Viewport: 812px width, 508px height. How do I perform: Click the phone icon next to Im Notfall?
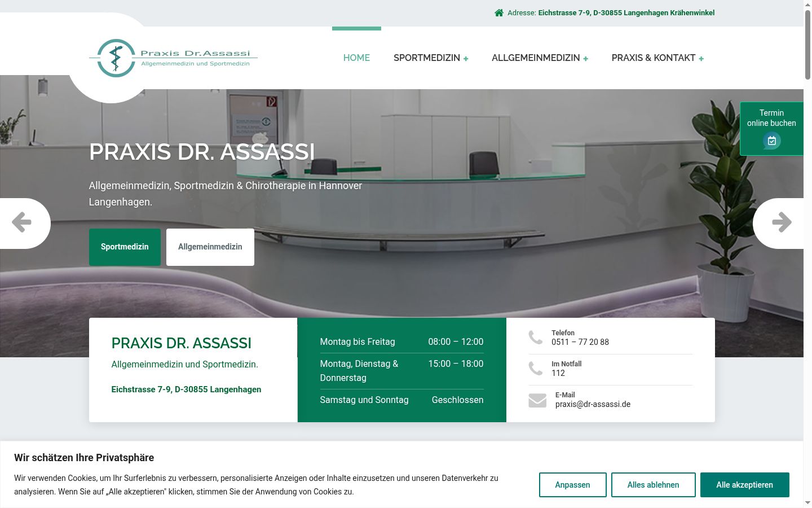tap(536, 369)
